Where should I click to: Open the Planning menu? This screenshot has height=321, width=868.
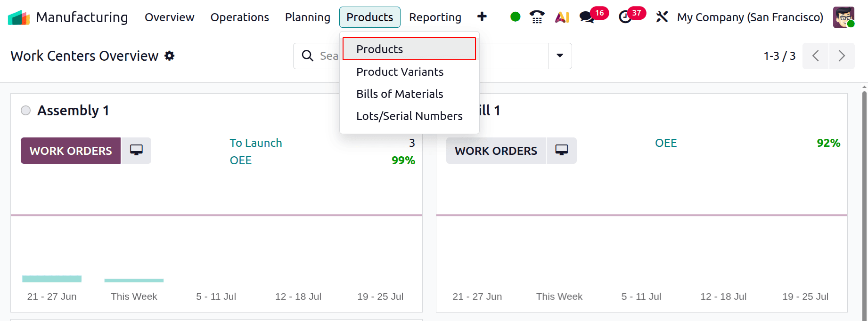pos(308,17)
